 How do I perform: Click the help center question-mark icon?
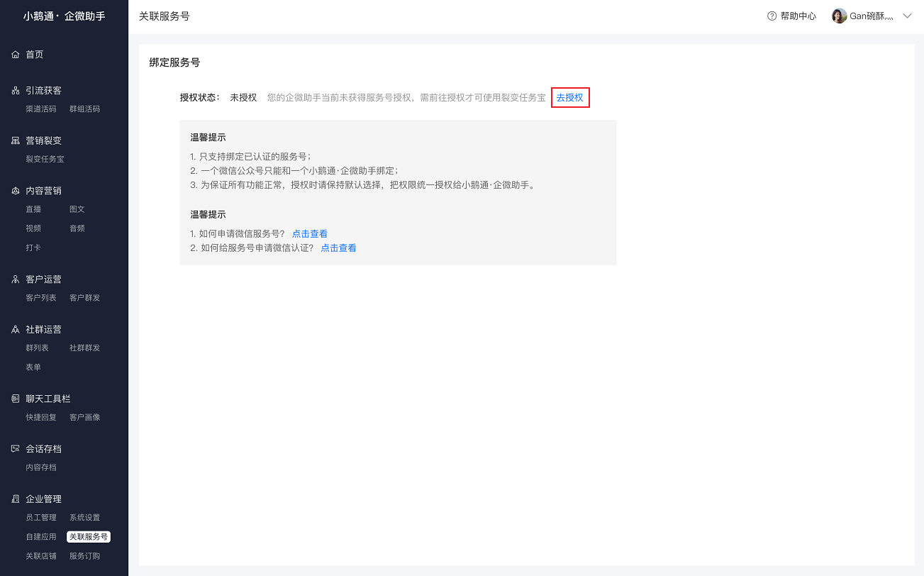pos(772,16)
